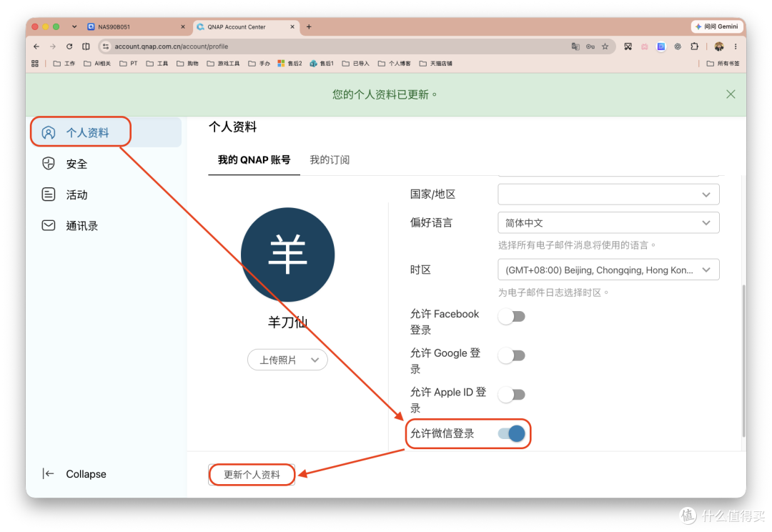Enable the 允许 Apple ID 登录 toggle

[x=512, y=395]
